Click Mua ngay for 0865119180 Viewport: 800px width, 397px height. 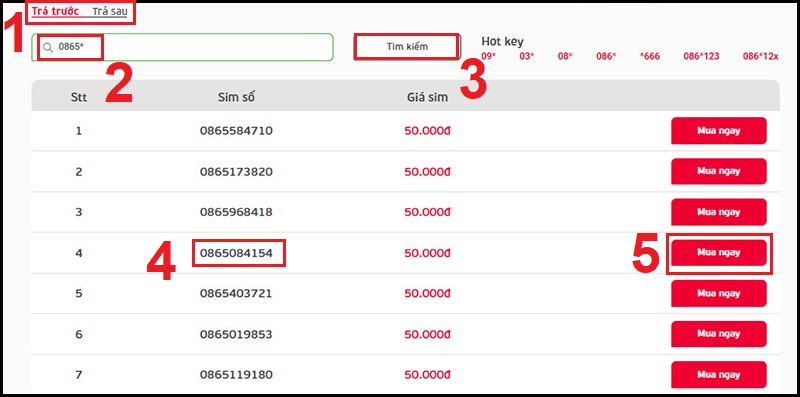tap(718, 375)
